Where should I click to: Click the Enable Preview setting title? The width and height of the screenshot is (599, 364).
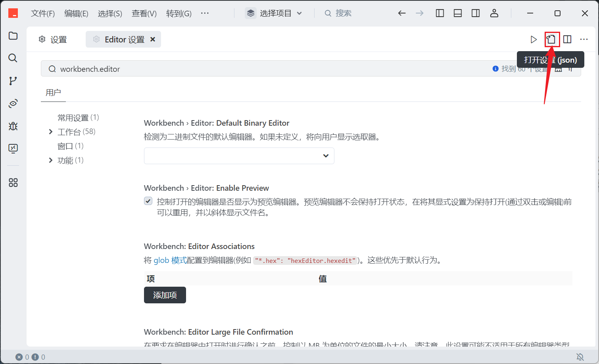pos(206,188)
